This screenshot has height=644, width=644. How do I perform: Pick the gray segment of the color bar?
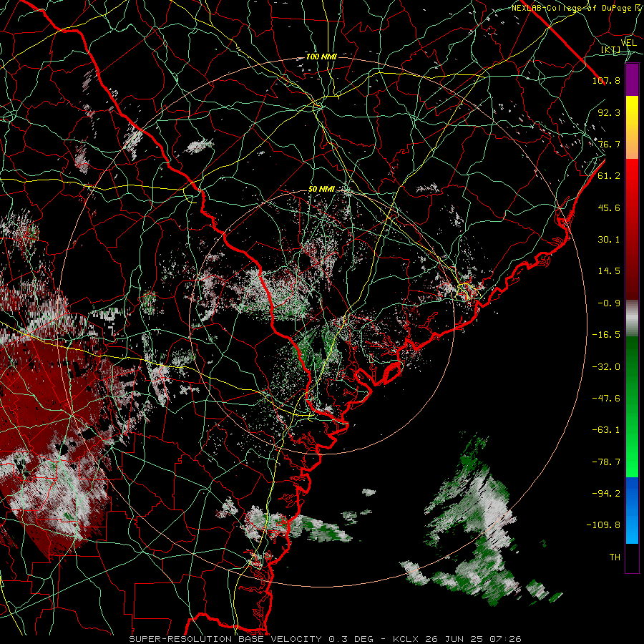click(x=632, y=318)
